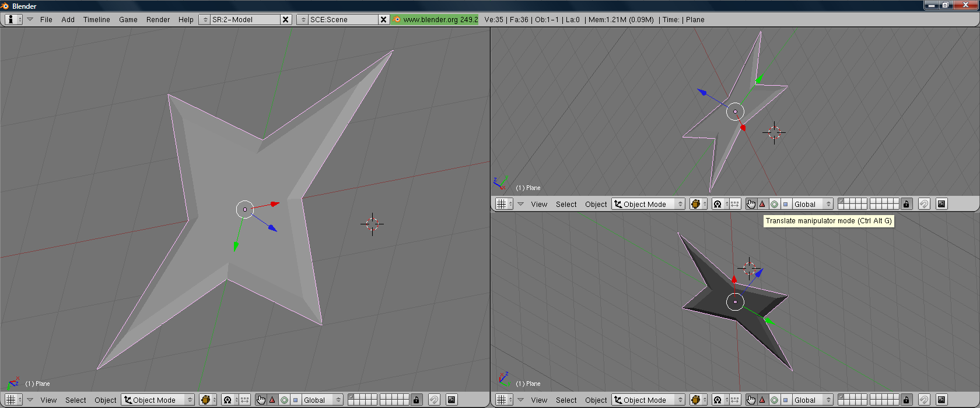The height and width of the screenshot is (408, 980).
Task: Open pivot point selector in top-right viewport header
Action: [721, 204]
